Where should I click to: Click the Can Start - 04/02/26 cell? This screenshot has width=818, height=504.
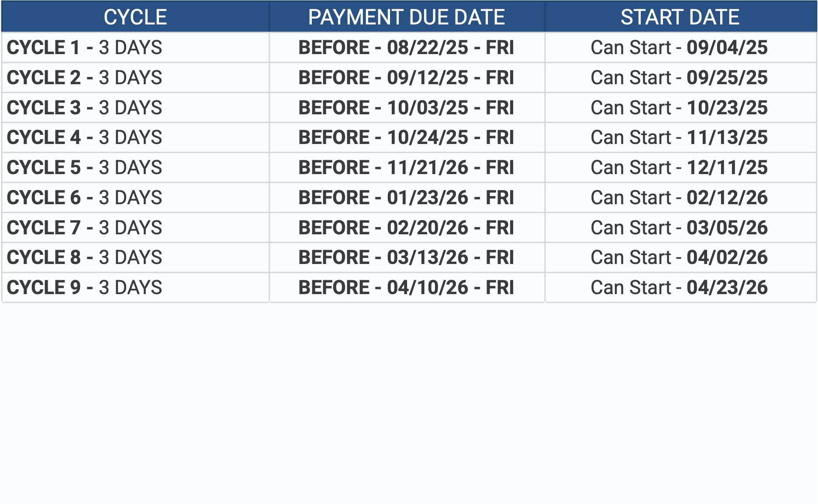coord(679,257)
